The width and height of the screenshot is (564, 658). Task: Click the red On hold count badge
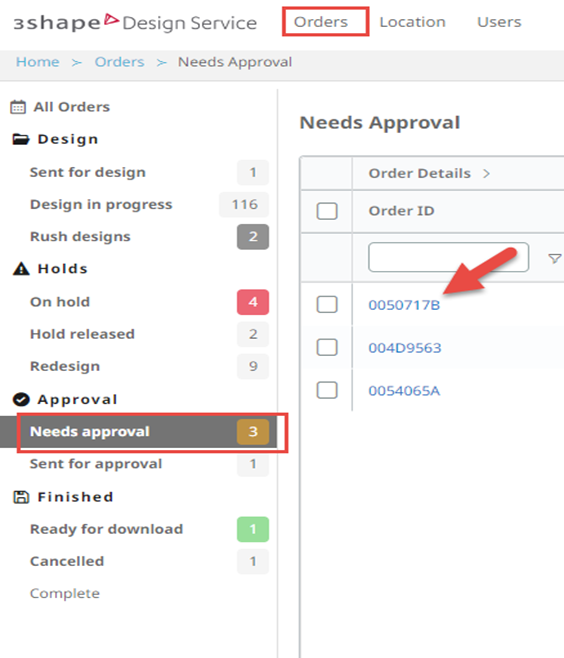pos(253,302)
